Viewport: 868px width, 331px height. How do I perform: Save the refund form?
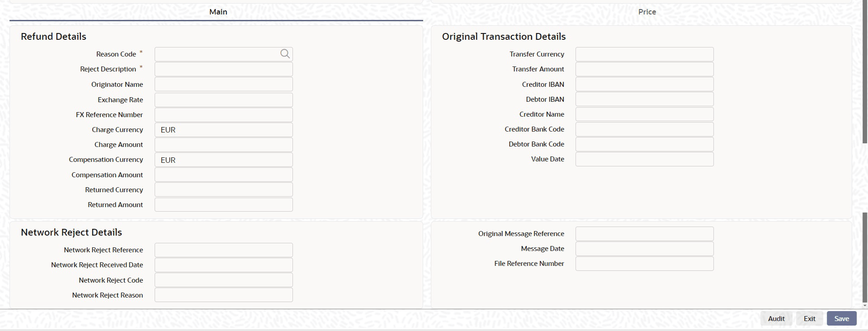[x=841, y=318]
